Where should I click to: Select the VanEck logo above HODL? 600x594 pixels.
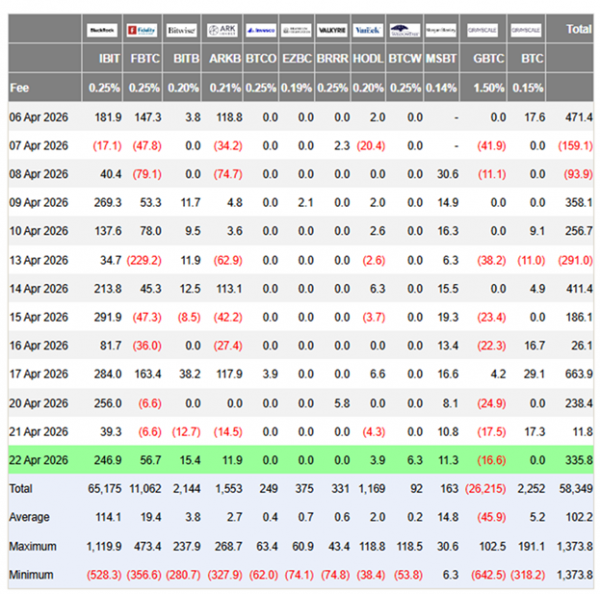[x=368, y=30]
